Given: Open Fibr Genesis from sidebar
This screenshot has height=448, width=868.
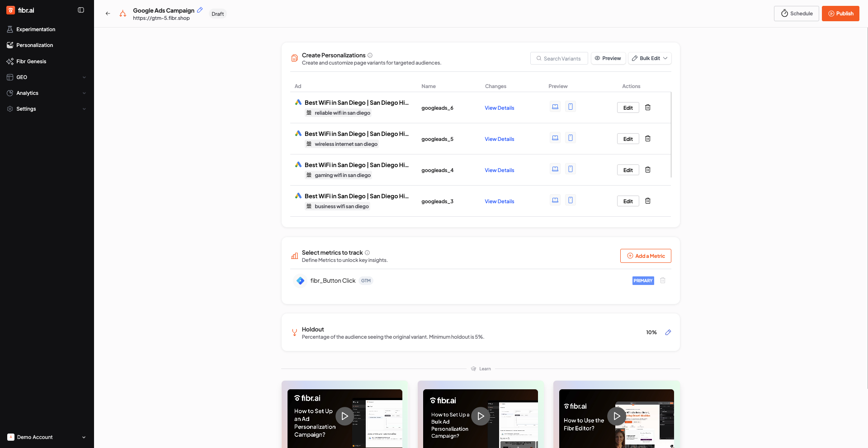Looking at the screenshot, I should pyautogui.click(x=31, y=61).
